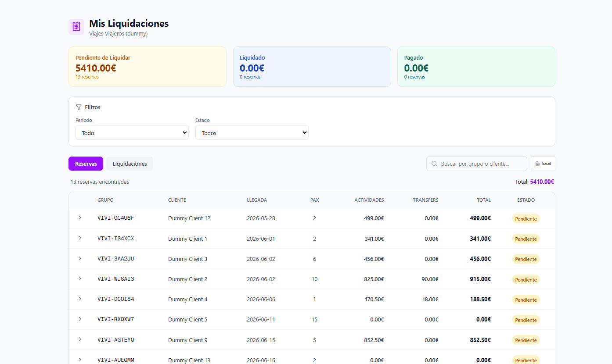Expand the VIVI-GC4U6F reservation row

(80, 218)
